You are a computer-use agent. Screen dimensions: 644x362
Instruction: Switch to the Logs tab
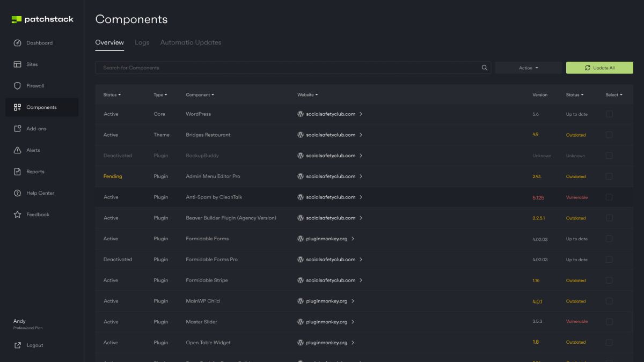click(142, 42)
